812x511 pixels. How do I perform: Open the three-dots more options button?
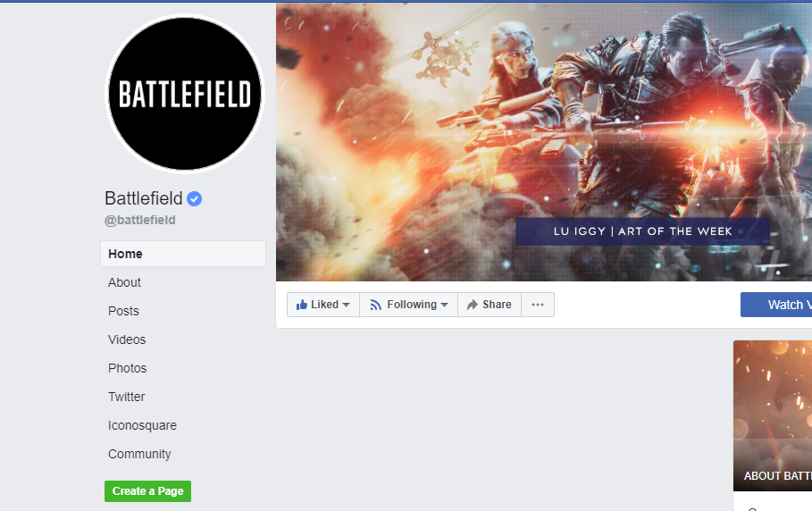point(538,305)
